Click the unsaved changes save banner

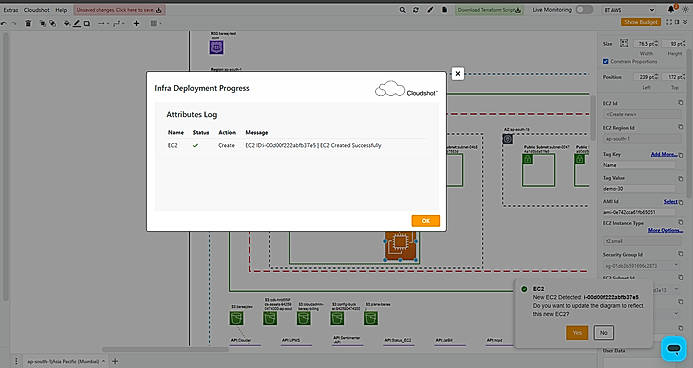pyautogui.click(x=119, y=10)
